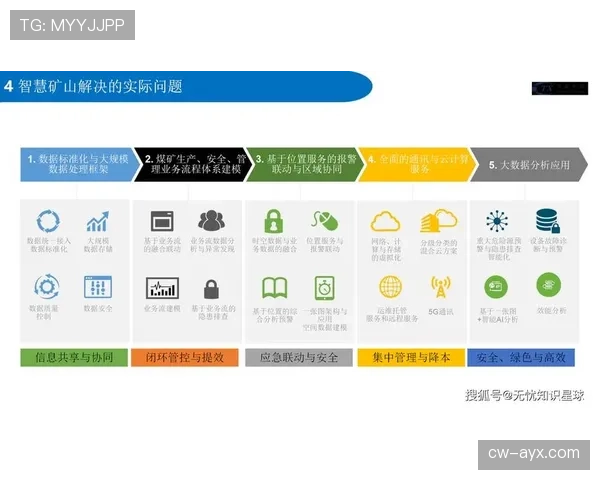Click the gray 应急联动与安全 box

click(299, 358)
